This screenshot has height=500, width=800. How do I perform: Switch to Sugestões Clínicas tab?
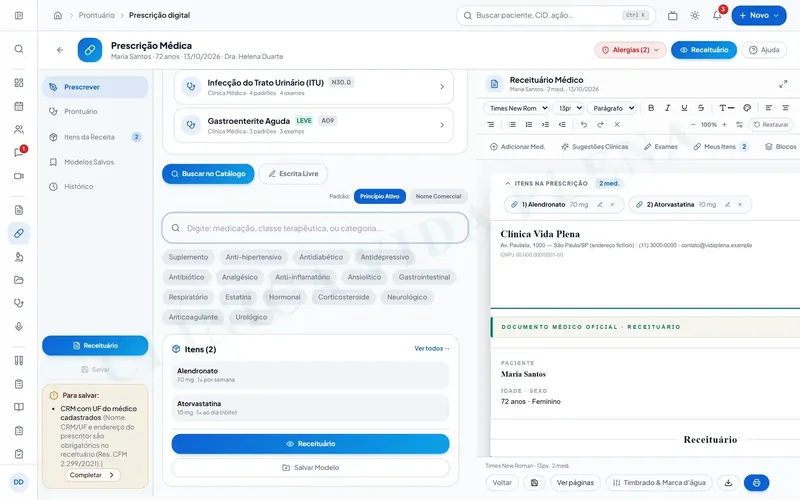[x=594, y=146]
